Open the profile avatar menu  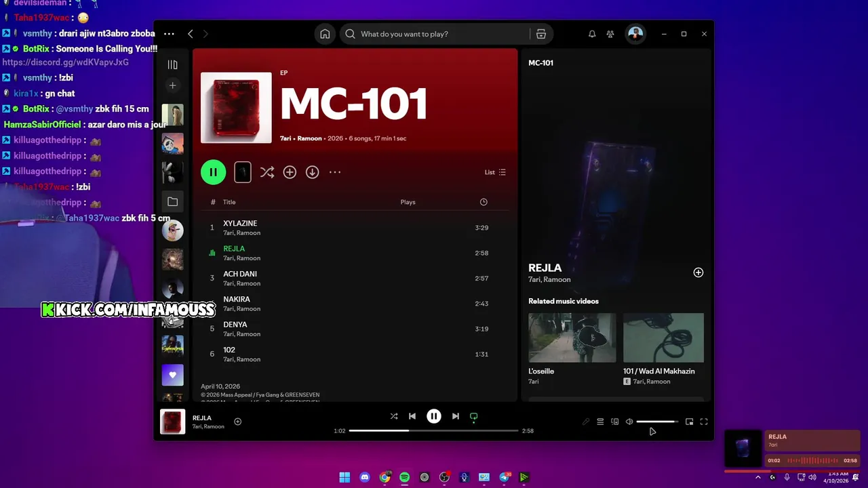click(635, 34)
